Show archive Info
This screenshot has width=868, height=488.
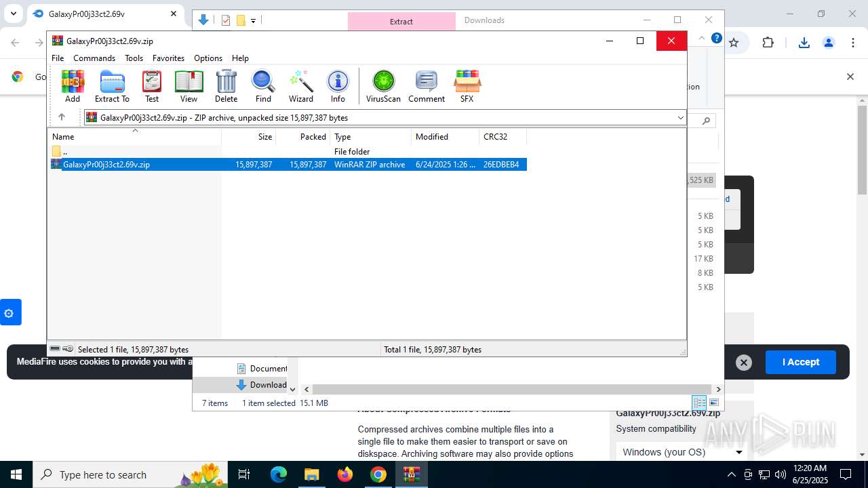tap(338, 86)
